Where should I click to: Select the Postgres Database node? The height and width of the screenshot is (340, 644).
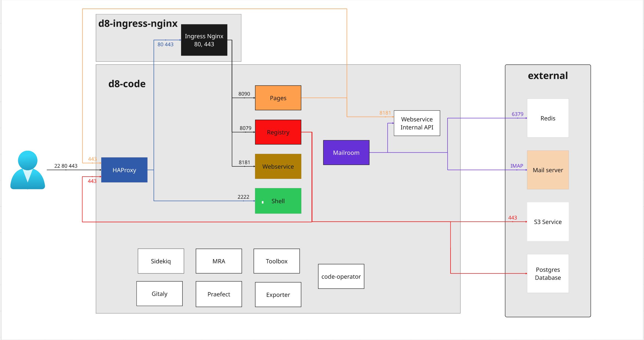(x=548, y=273)
